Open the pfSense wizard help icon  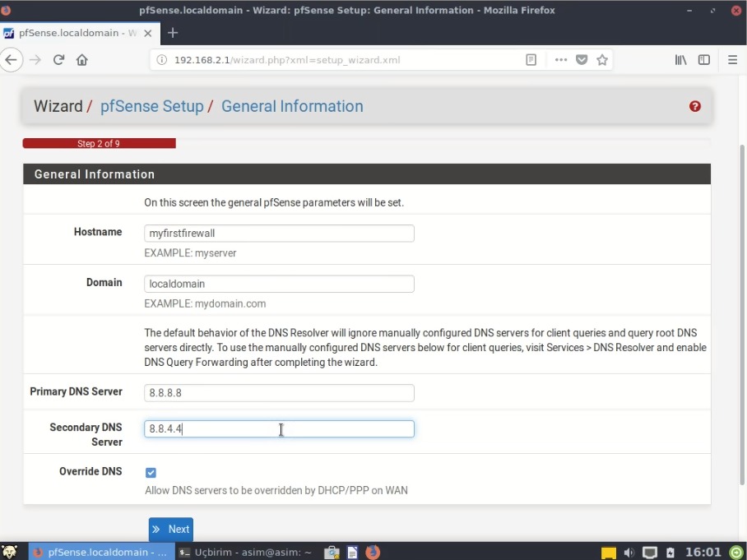(695, 106)
